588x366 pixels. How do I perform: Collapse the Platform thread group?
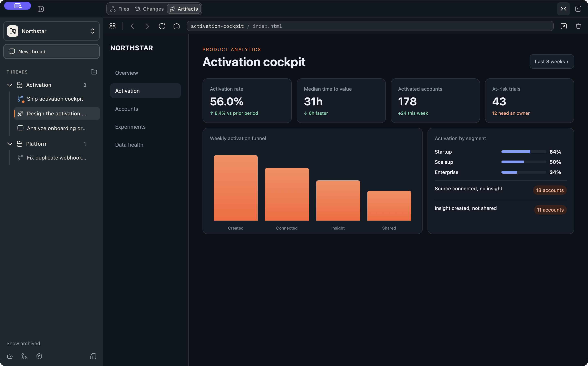tap(10, 144)
